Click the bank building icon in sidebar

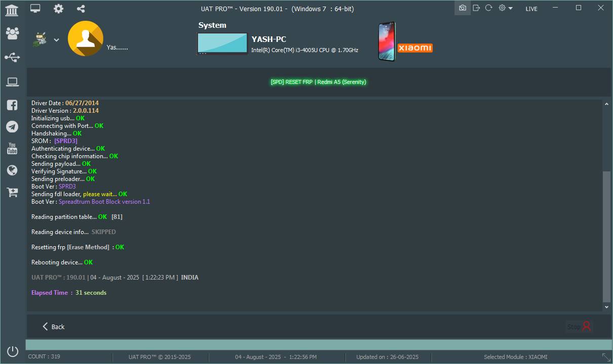click(12, 10)
